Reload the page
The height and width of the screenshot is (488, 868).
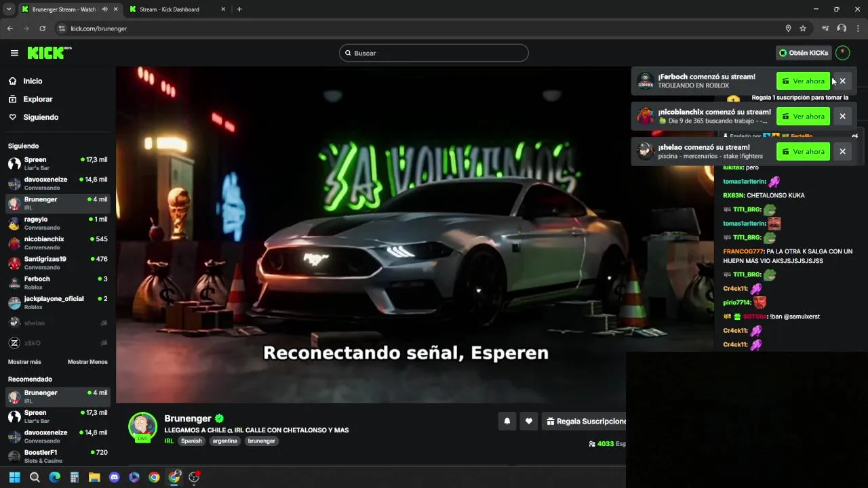click(43, 28)
